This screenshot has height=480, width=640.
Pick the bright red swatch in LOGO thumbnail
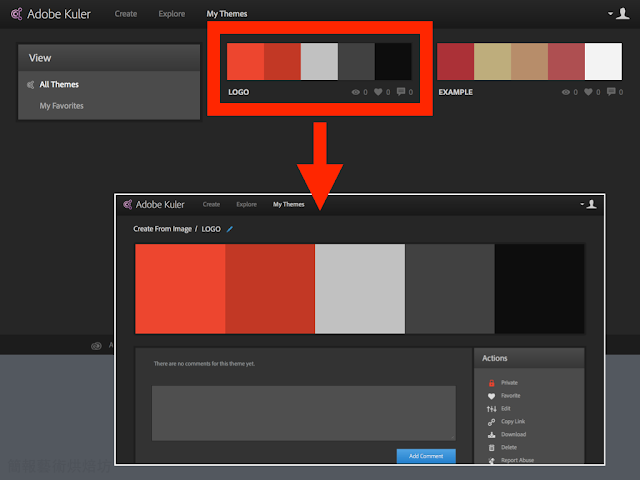tap(245, 62)
